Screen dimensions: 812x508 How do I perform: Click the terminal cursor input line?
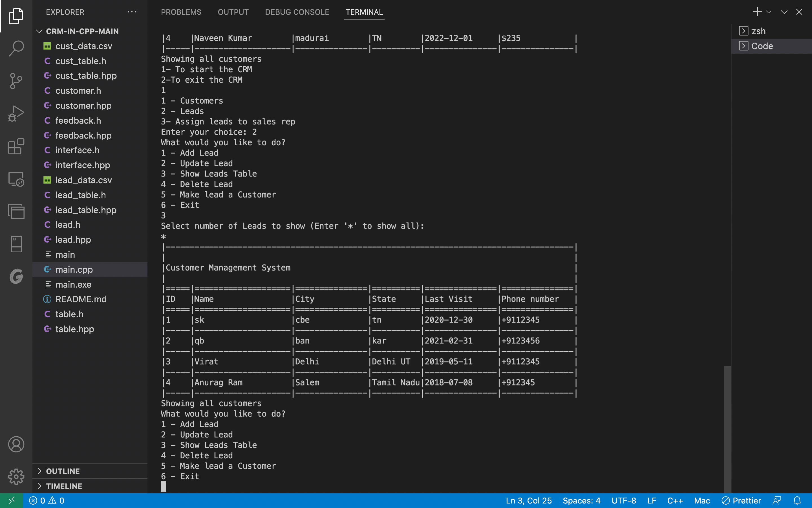click(164, 486)
